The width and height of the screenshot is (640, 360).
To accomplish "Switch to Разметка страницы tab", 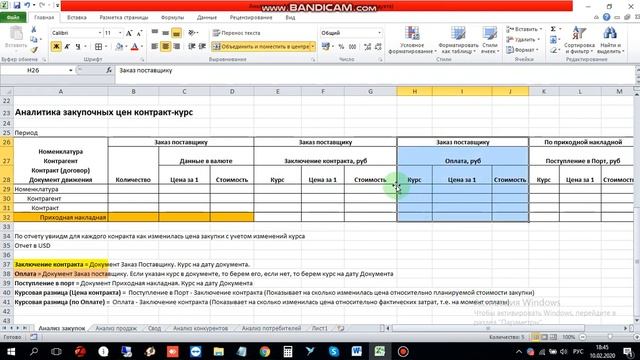I will 124,18.
